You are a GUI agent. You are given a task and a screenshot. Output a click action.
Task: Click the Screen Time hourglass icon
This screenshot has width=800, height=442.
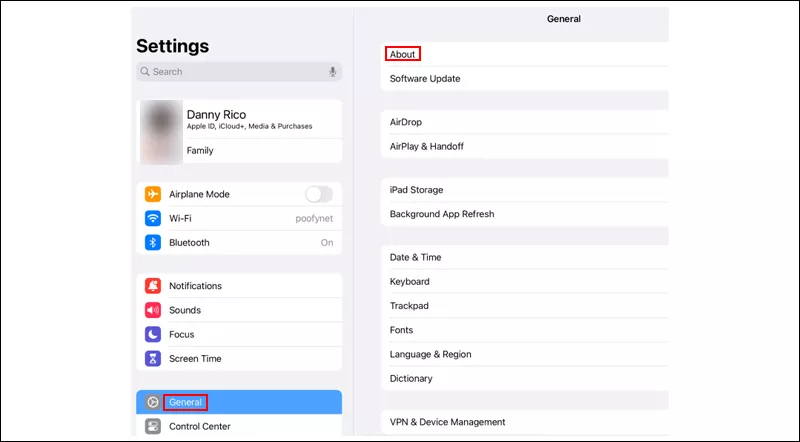click(x=153, y=358)
